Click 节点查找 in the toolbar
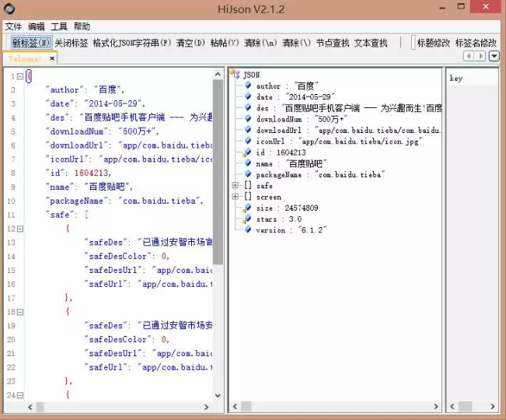The image size is (506, 420). coord(333,43)
